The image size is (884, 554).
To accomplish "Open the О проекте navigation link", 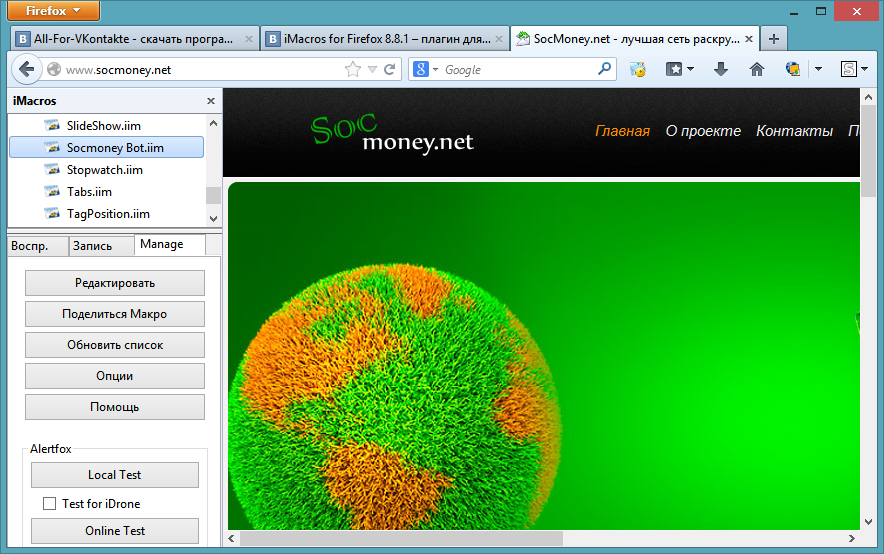I will [703, 131].
